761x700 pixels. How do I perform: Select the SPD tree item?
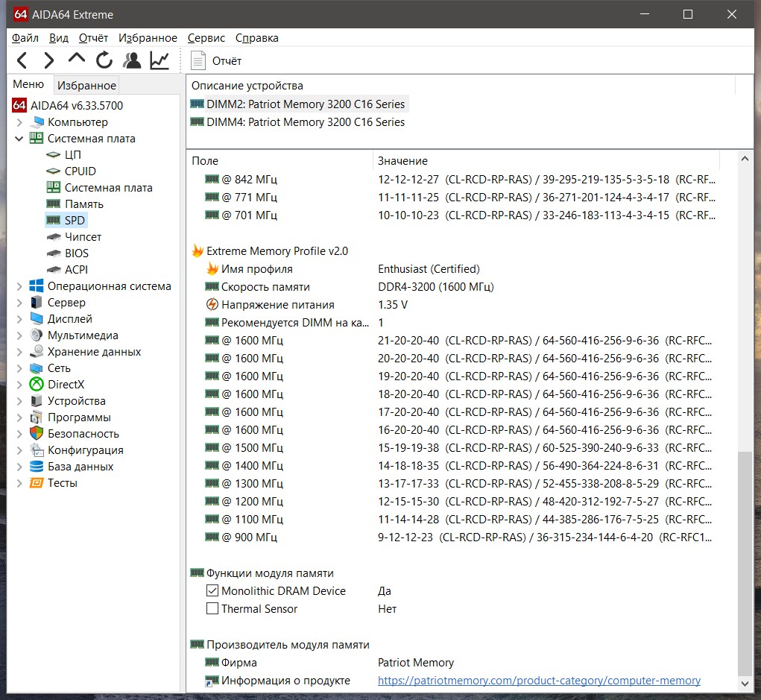tap(75, 221)
